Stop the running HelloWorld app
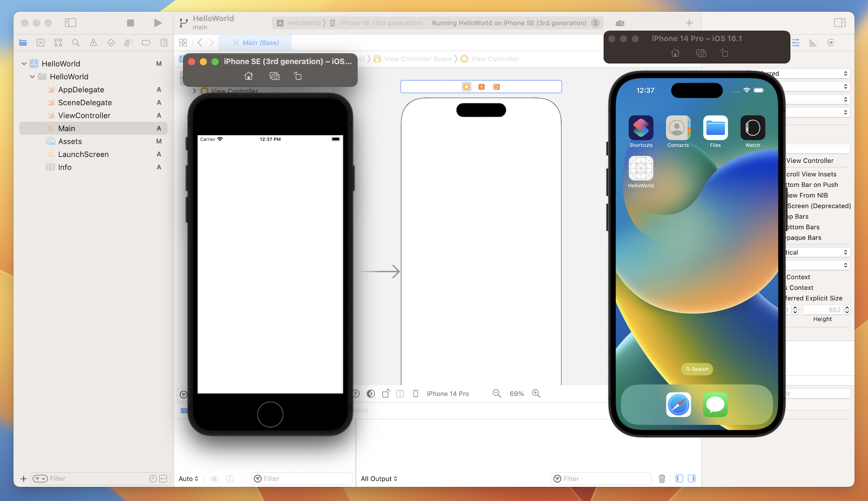868x501 pixels. [x=130, y=23]
